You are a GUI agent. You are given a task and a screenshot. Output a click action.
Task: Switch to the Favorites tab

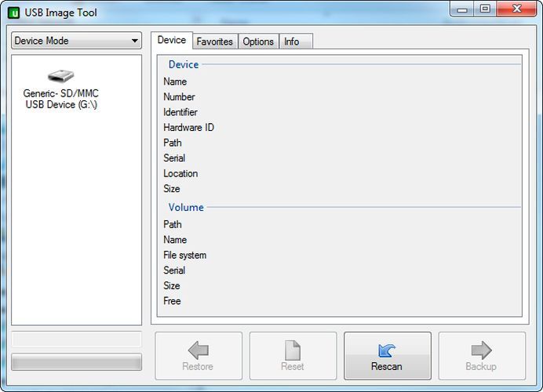pos(215,42)
